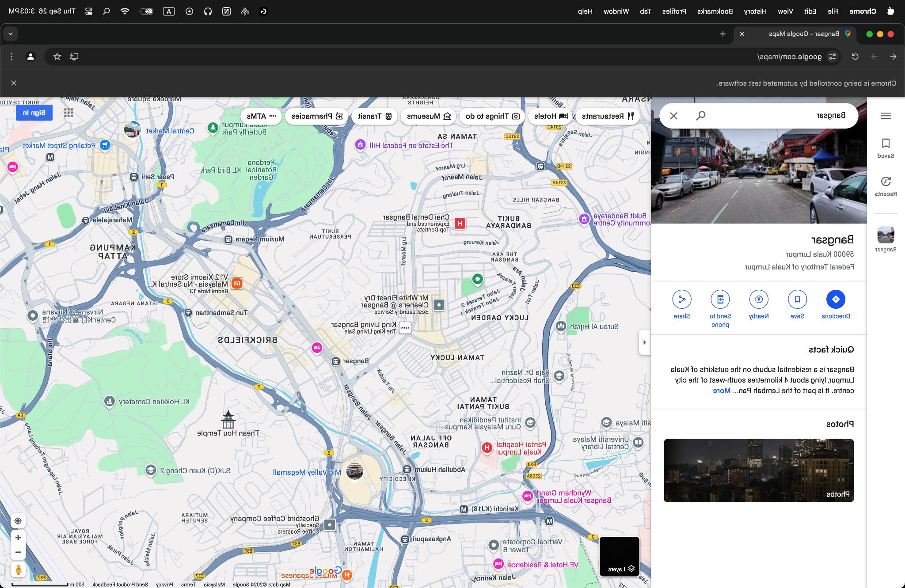Clear the Bangsar search with X
Viewport: 905px width, 588px height.
tap(673, 116)
